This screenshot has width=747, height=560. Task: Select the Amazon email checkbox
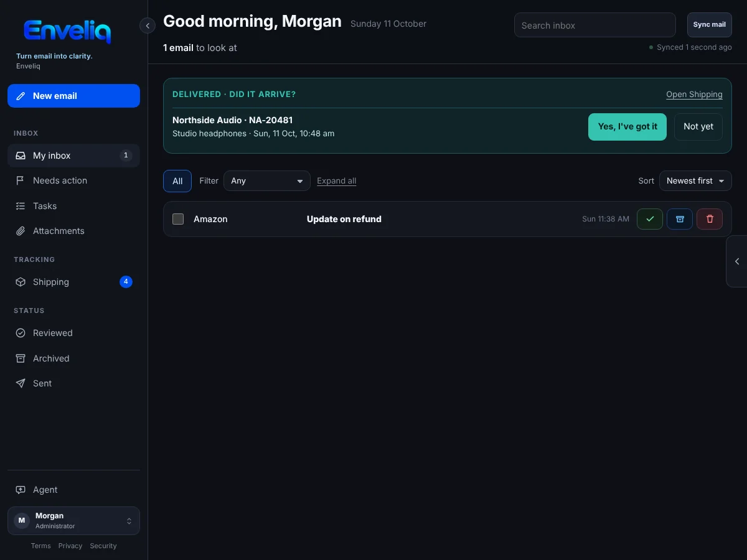tap(178, 219)
